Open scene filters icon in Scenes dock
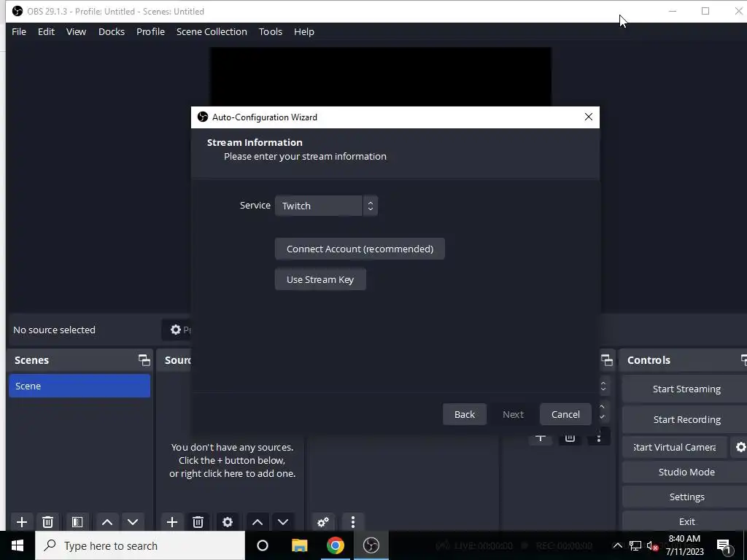The image size is (747, 560). (x=77, y=522)
